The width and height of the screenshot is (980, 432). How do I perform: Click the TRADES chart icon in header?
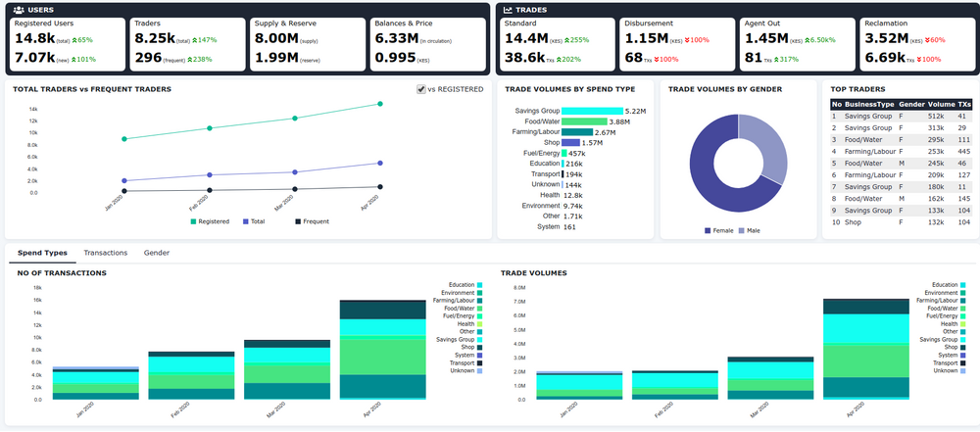[508, 10]
